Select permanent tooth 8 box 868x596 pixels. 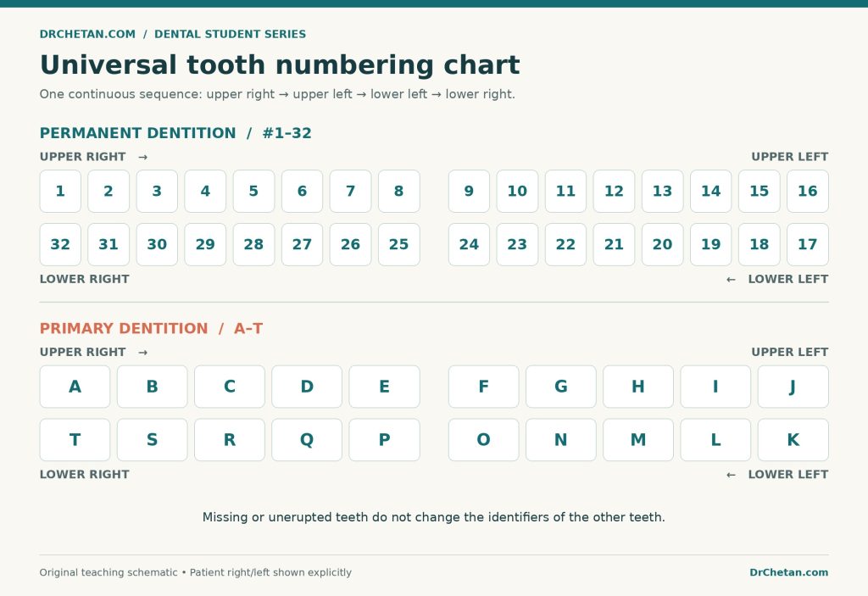(x=399, y=191)
